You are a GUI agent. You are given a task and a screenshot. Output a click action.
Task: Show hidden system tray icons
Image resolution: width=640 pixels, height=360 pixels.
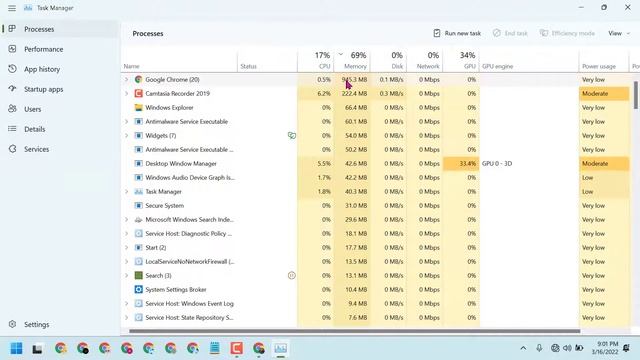click(x=523, y=348)
